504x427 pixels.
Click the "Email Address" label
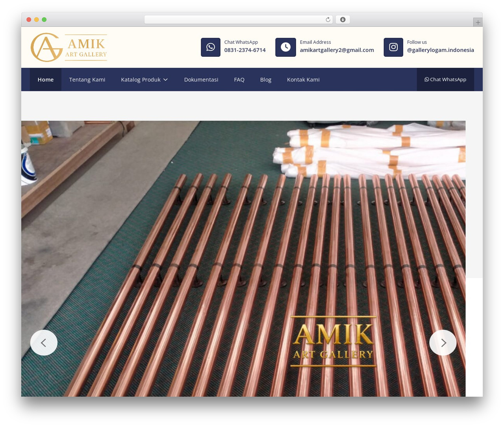(x=315, y=42)
